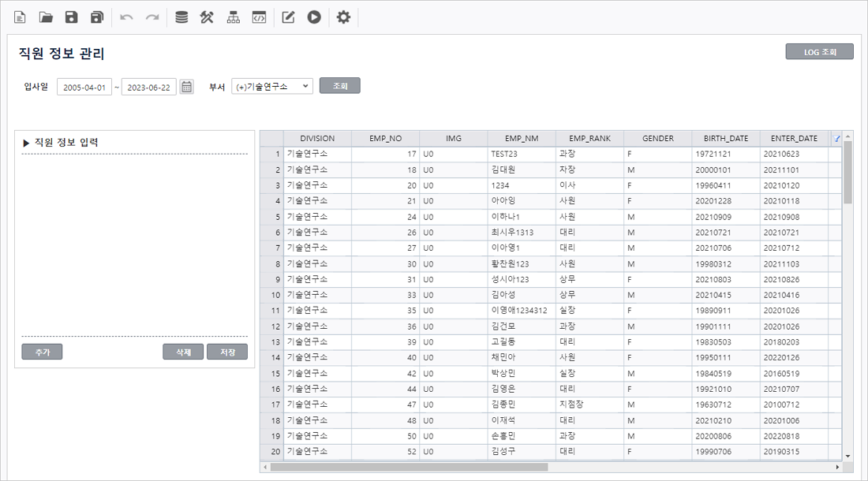Screen dimensions: 868x481
Task: Open a file with the folder icon
Action: pos(46,17)
